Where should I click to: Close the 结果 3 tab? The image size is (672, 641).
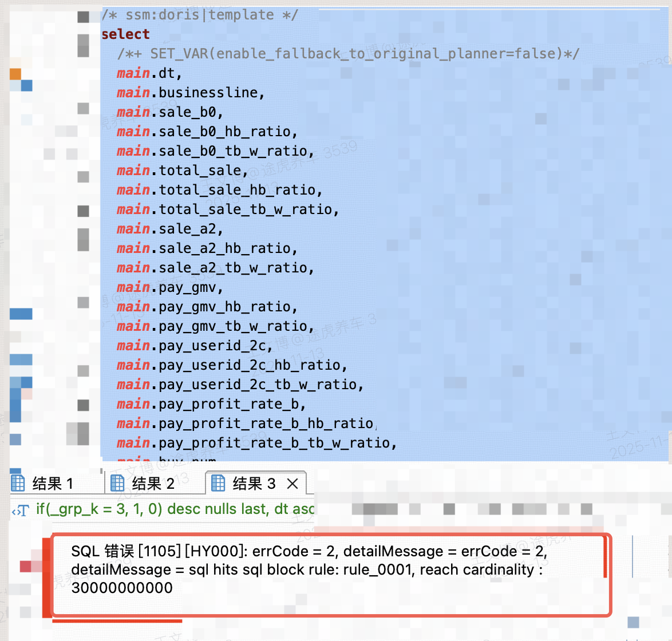(292, 484)
